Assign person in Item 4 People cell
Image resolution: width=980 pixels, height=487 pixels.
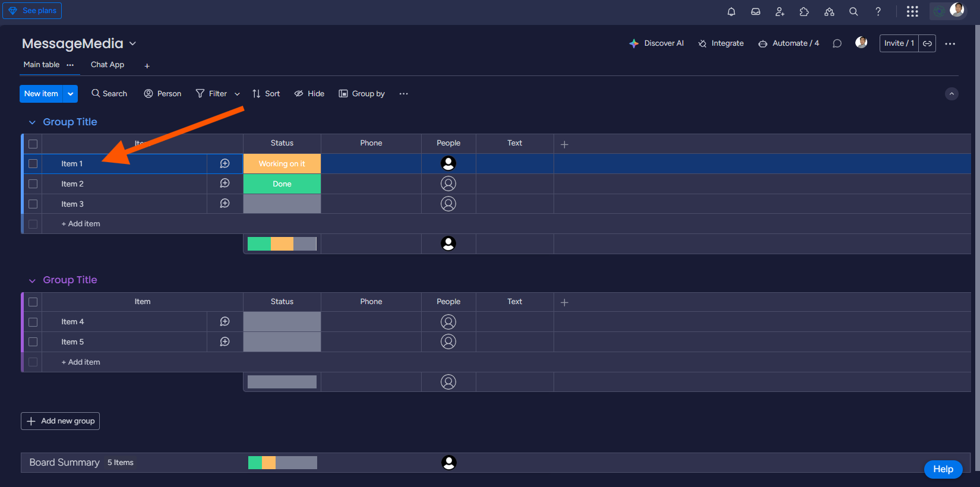pyautogui.click(x=448, y=322)
